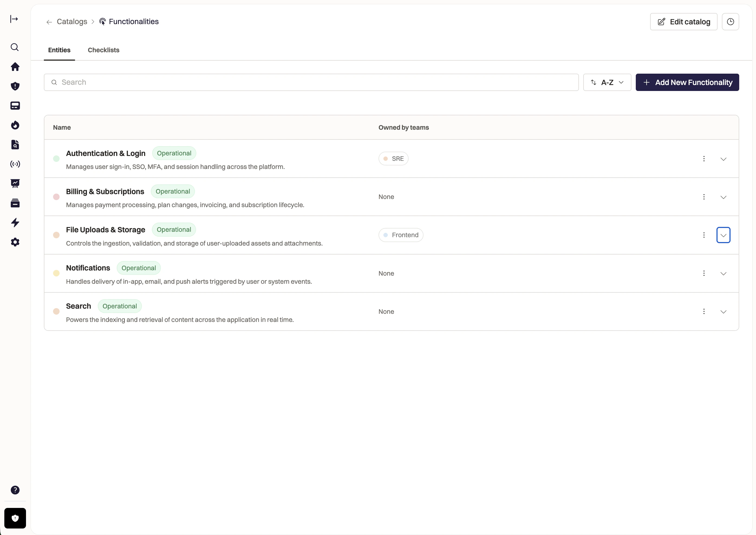
Task: Click the broadcast signal icon in sidebar
Action: point(15,164)
